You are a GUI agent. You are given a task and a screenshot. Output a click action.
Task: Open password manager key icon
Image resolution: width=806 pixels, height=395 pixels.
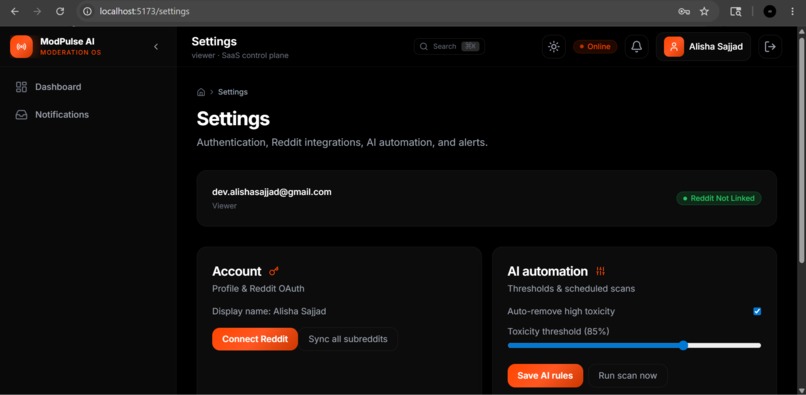(x=684, y=11)
